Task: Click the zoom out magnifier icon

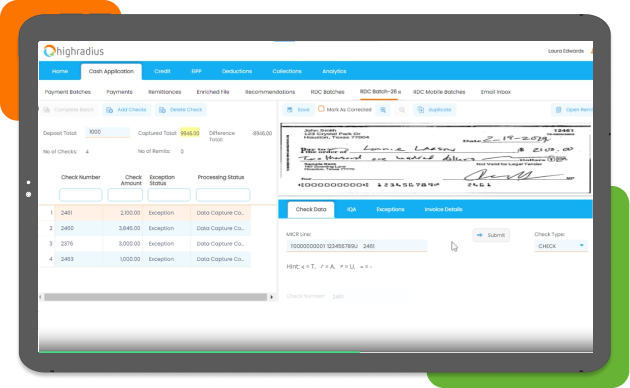Action: click(x=401, y=110)
